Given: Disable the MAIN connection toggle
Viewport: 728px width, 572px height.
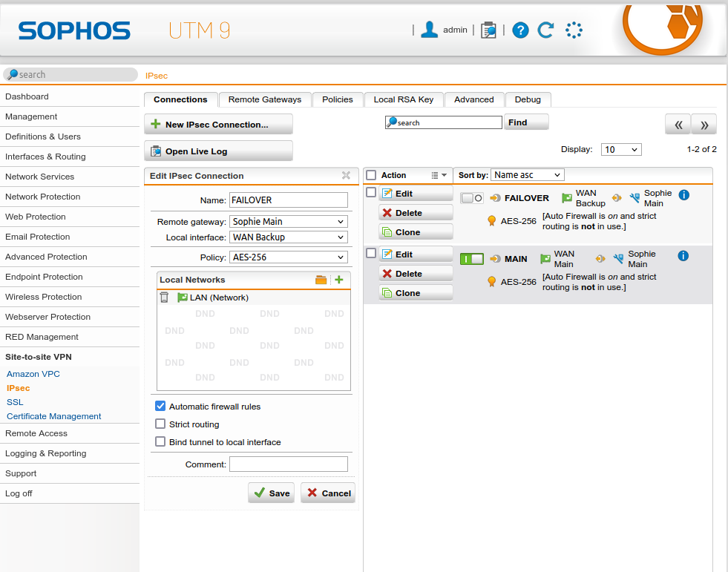Looking at the screenshot, I should pyautogui.click(x=472, y=259).
